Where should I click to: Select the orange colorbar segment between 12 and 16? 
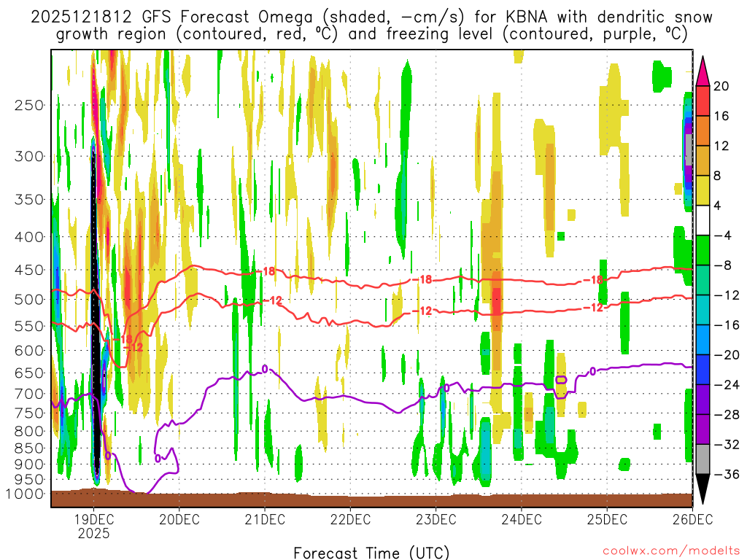[x=703, y=131]
